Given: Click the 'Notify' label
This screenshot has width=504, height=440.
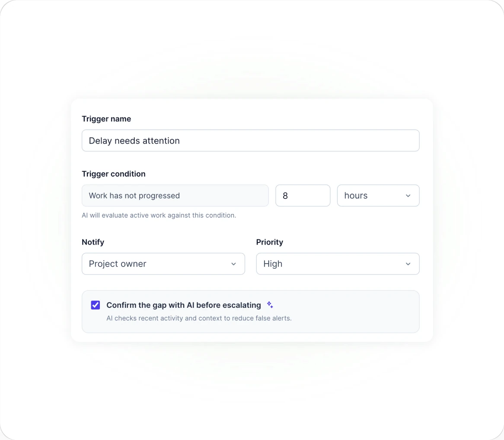Looking at the screenshot, I should [x=93, y=242].
